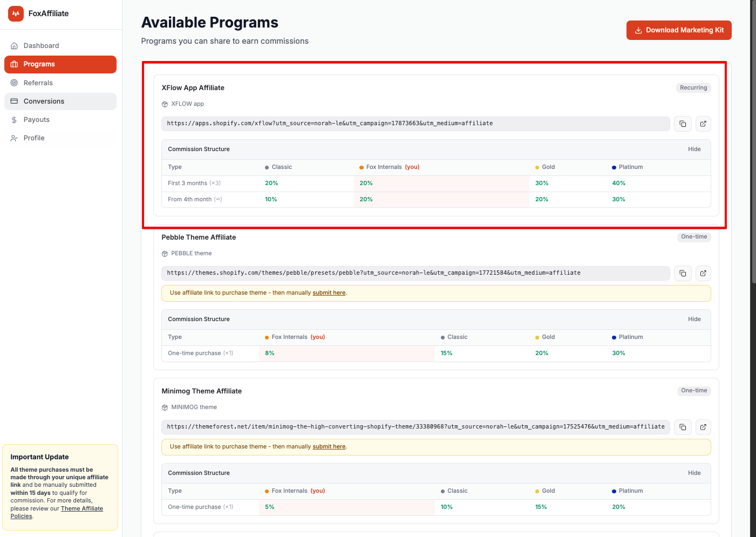The image size is (756, 537).
Task: Click 'submit here' under Pebble link
Action: (x=329, y=293)
